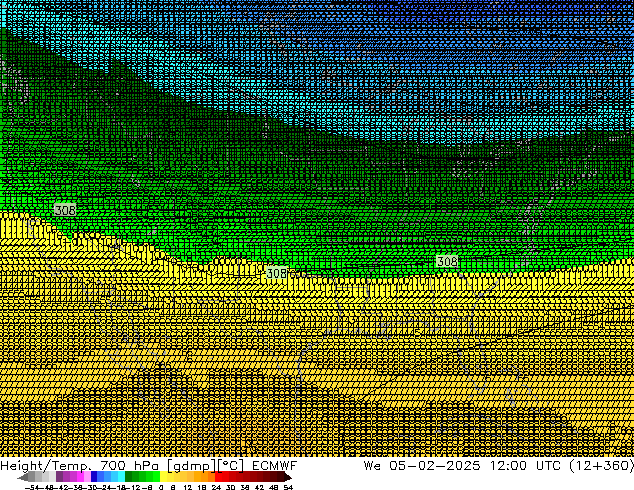634x490 pixels.
Task: Click the "12:00 UTC" time text
Action: pyautogui.click(x=525, y=466)
